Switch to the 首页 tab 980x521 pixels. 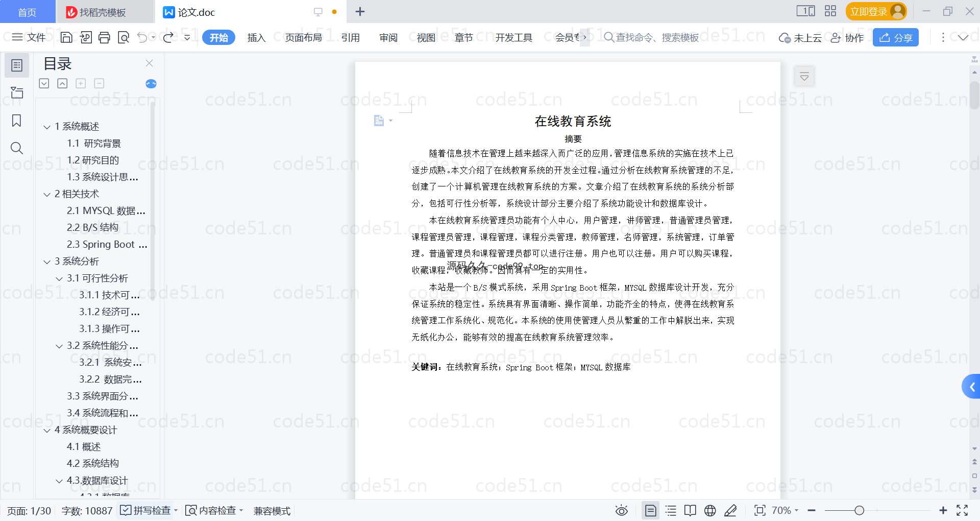point(27,12)
